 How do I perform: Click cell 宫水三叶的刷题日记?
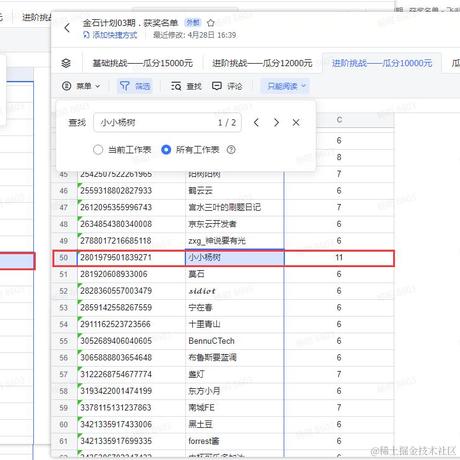point(235,207)
